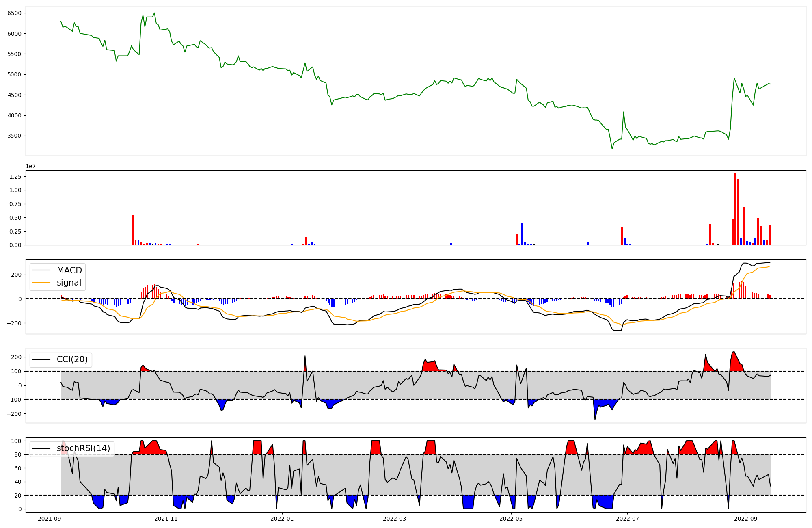Click the 1e7 exponent label above volume chart
This screenshot has height=528, width=812.
(x=31, y=166)
